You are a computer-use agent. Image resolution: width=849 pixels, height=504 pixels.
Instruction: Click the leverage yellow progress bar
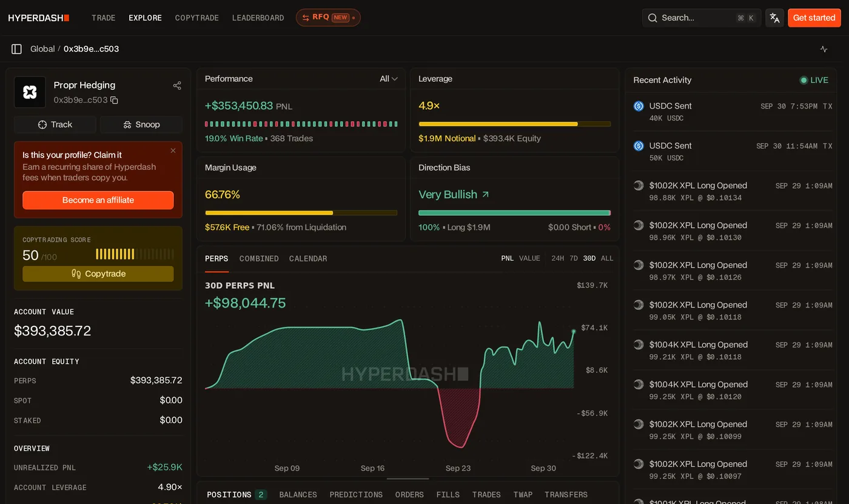click(514, 124)
